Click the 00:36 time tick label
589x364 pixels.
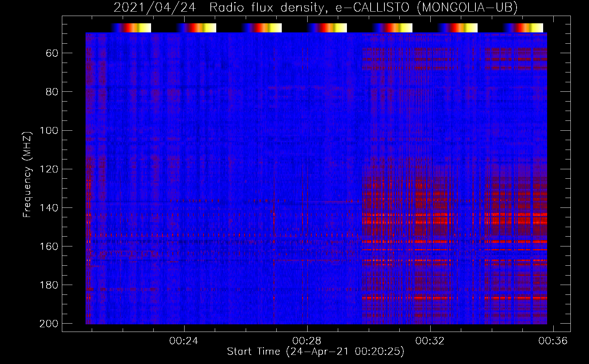click(553, 341)
